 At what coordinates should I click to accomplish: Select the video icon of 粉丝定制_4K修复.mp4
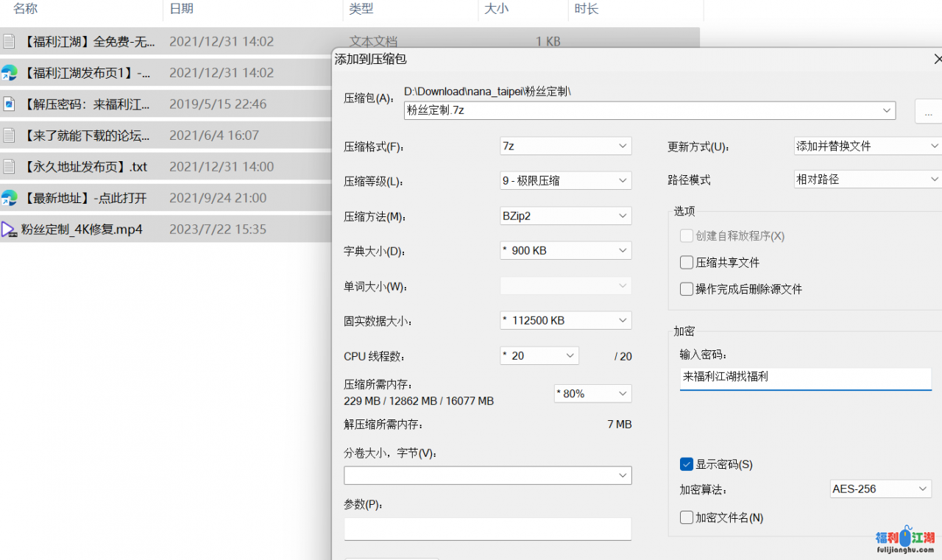pos(9,229)
